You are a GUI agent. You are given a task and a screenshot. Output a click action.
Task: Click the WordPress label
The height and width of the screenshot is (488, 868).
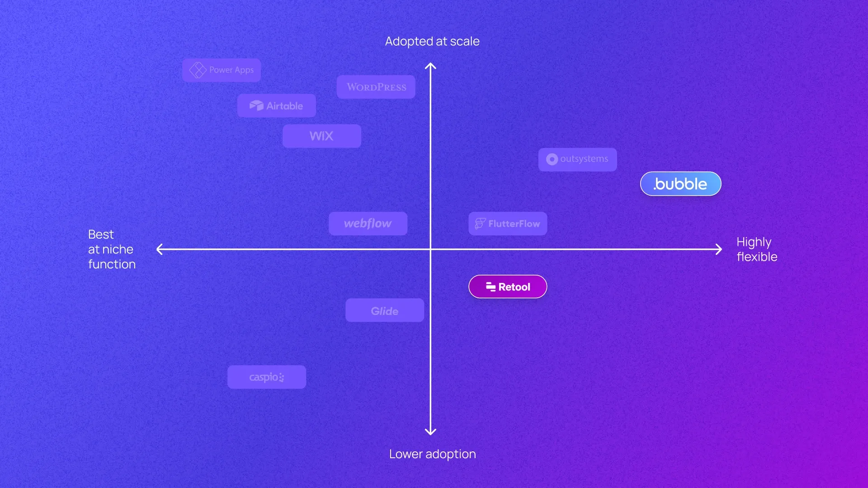376,86
